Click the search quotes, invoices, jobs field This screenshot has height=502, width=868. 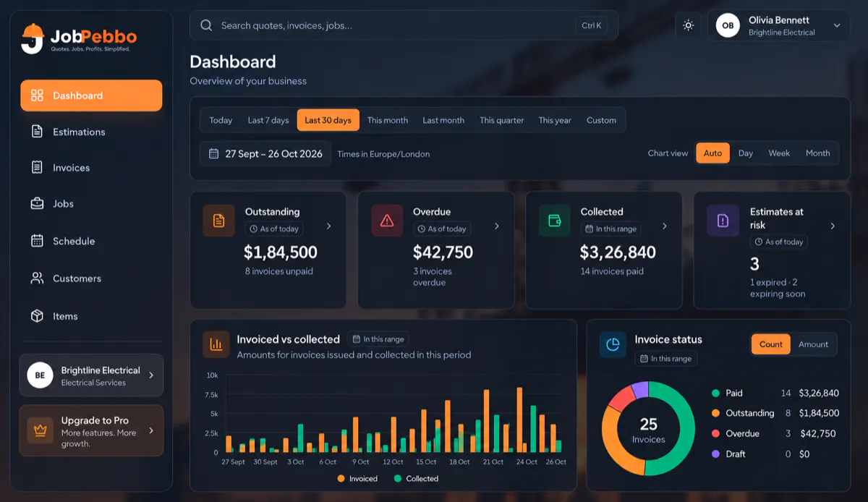point(404,25)
